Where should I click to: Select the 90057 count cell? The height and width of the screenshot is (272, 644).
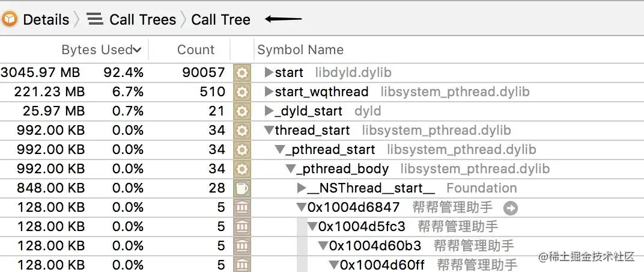click(204, 73)
